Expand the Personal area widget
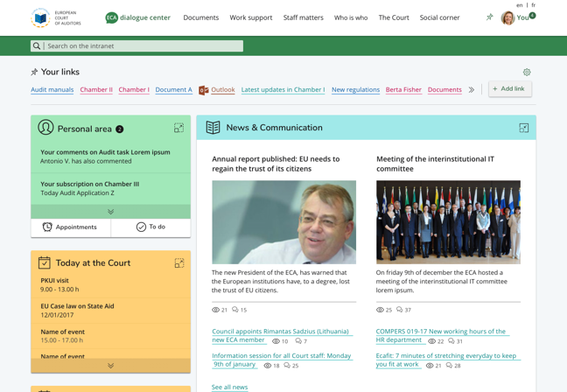This screenshot has height=392, width=567. [x=178, y=128]
